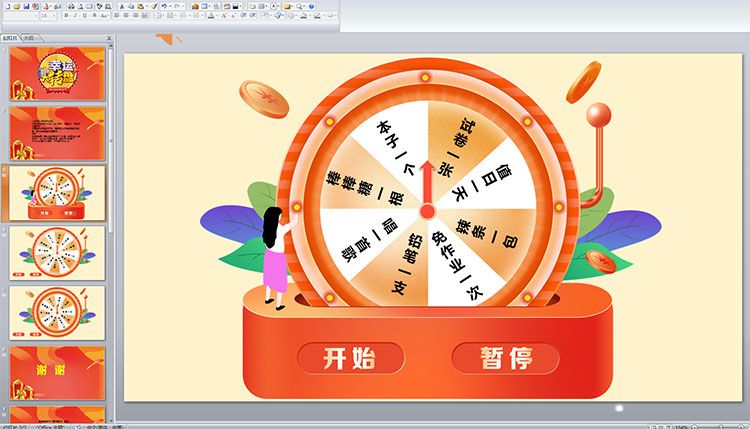Select slide 4 wheel thumbnail
Screen dimensions: 750x429
57,253
